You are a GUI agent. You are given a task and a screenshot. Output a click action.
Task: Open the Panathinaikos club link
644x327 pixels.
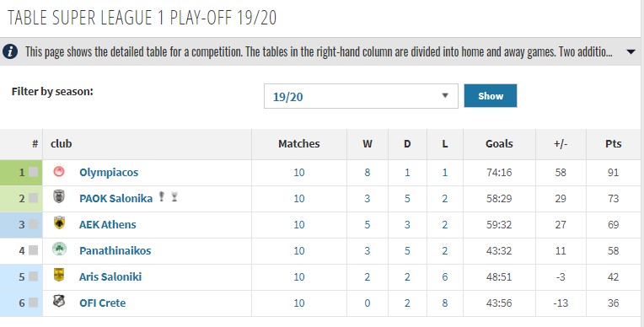tap(115, 250)
